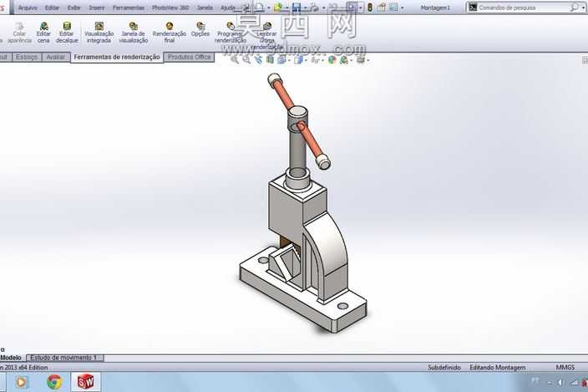This screenshot has width=588, height=392.
Task: Click the Rebuild traffic light icon
Action: [370, 8]
